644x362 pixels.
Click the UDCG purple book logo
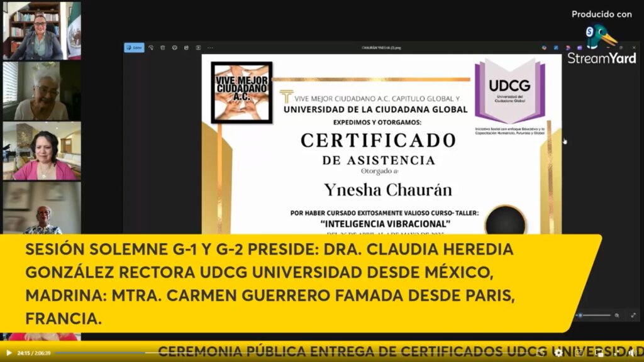pyautogui.click(x=509, y=91)
